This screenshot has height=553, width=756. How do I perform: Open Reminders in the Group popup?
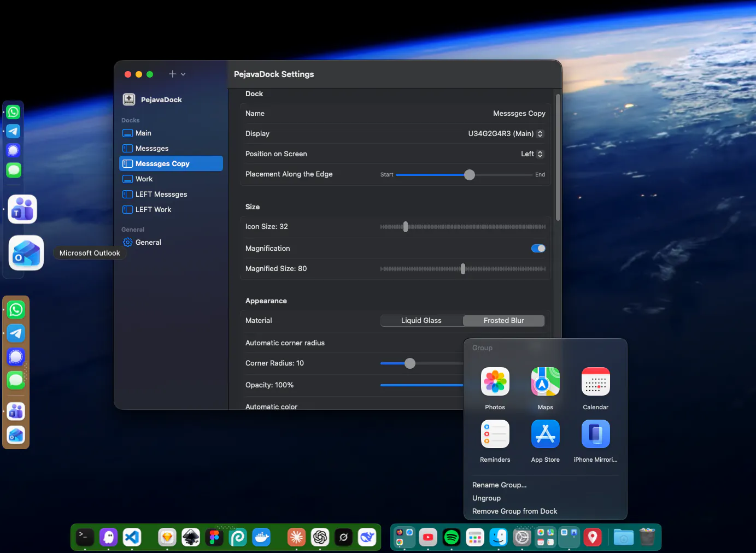pos(495,434)
